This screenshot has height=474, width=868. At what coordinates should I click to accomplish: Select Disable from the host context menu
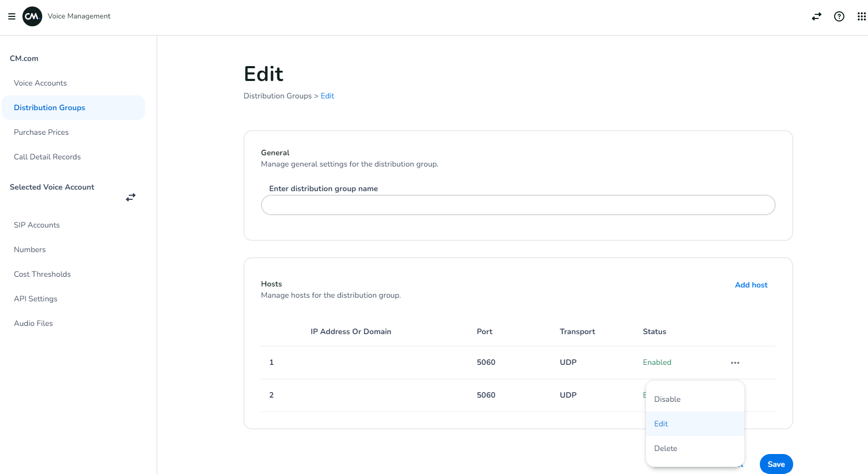click(667, 399)
